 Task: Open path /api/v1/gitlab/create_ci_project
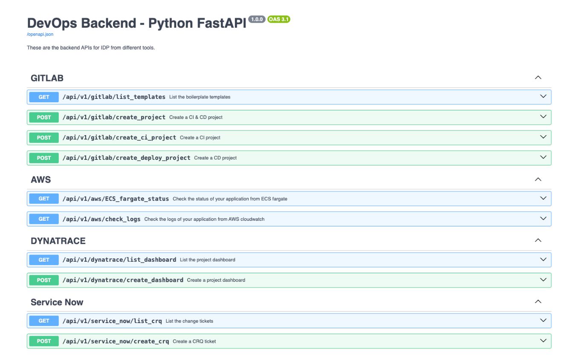(119, 138)
